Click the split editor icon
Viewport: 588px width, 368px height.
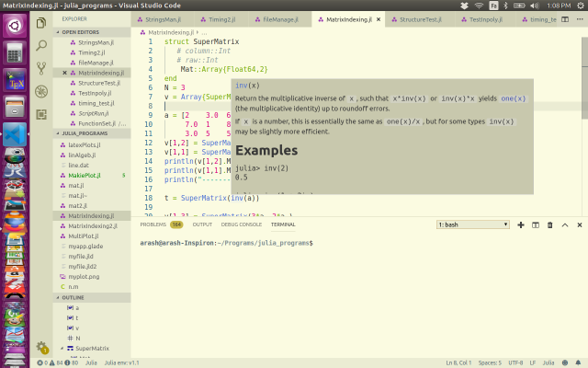[x=565, y=19]
